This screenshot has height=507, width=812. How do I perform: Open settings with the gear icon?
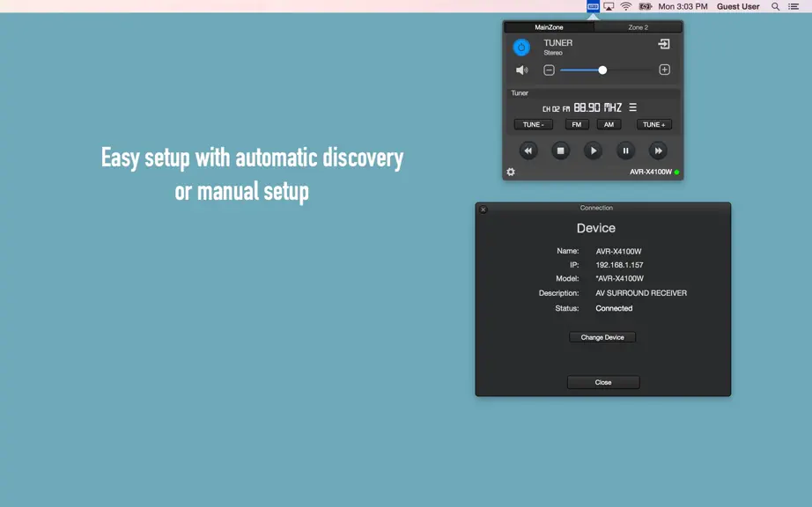coord(511,172)
